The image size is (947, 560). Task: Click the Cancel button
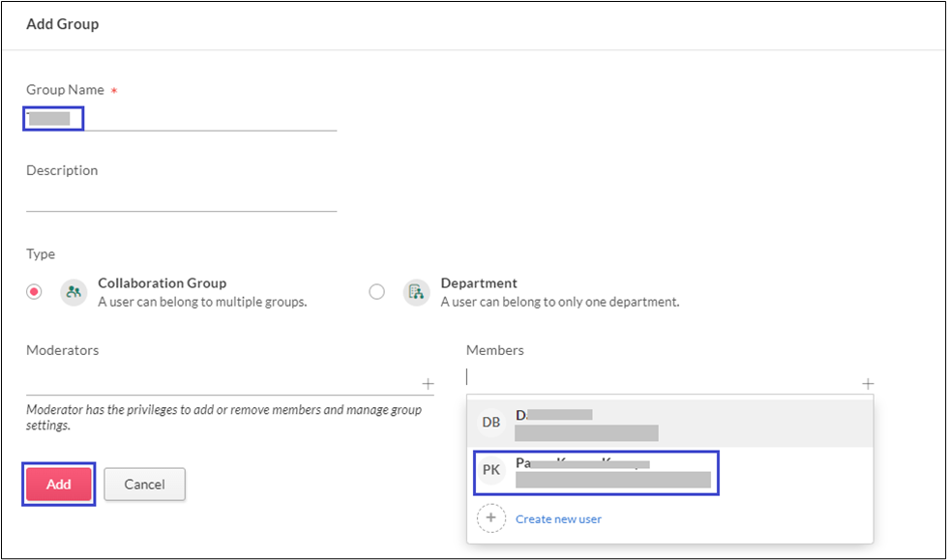[144, 485]
